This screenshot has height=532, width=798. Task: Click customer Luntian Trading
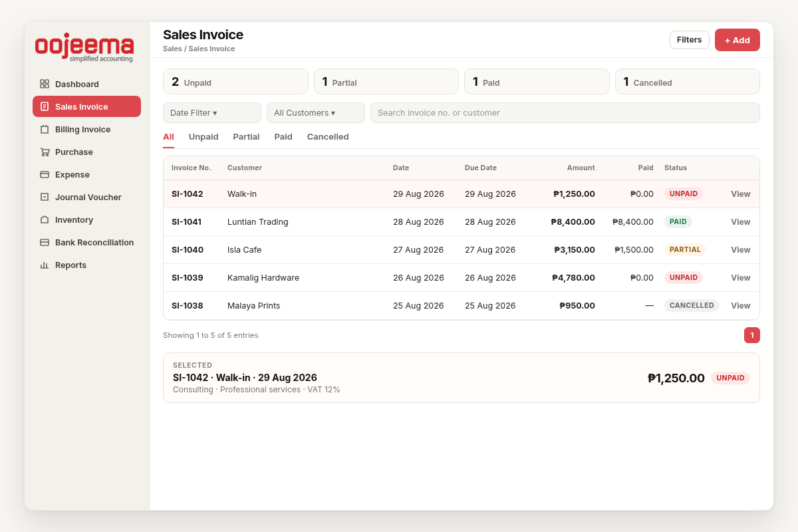point(258,222)
